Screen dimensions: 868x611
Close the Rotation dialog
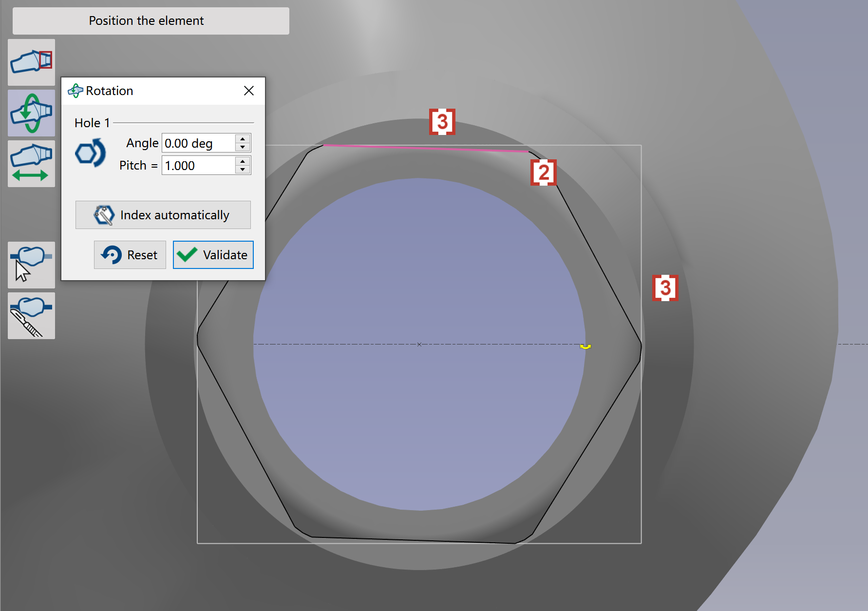[249, 91]
